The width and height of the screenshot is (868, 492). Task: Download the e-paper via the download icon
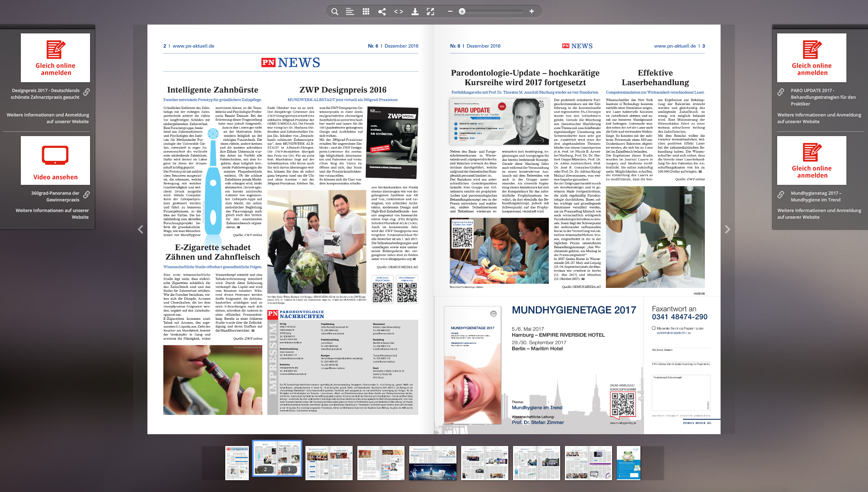[415, 12]
